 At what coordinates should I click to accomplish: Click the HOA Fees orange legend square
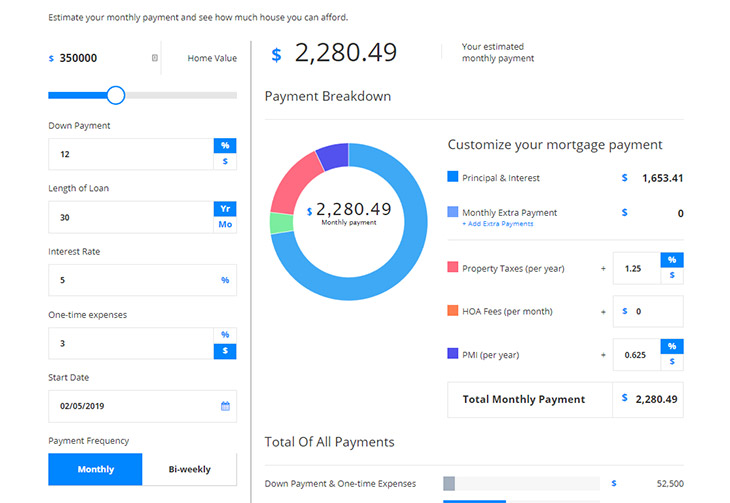pyautogui.click(x=453, y=311)
